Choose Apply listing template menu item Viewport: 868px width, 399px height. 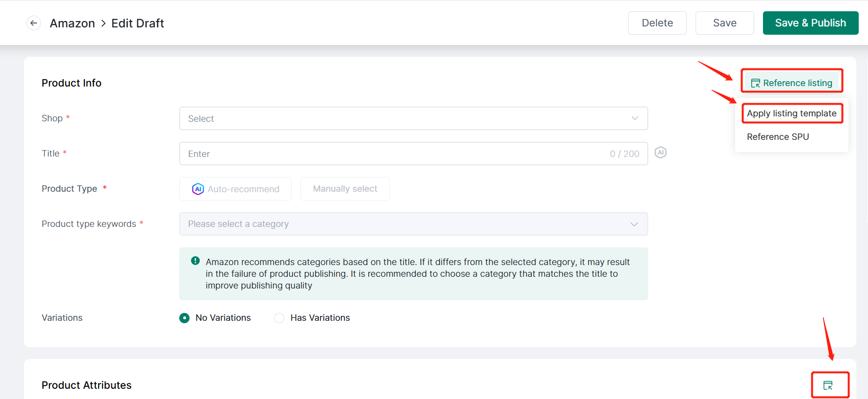pyautogui.click(x=791, y=113)
